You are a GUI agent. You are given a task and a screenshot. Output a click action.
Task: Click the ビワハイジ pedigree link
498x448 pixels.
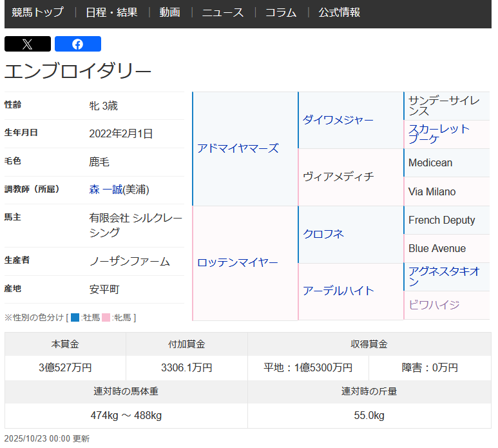tap(434, 305)
